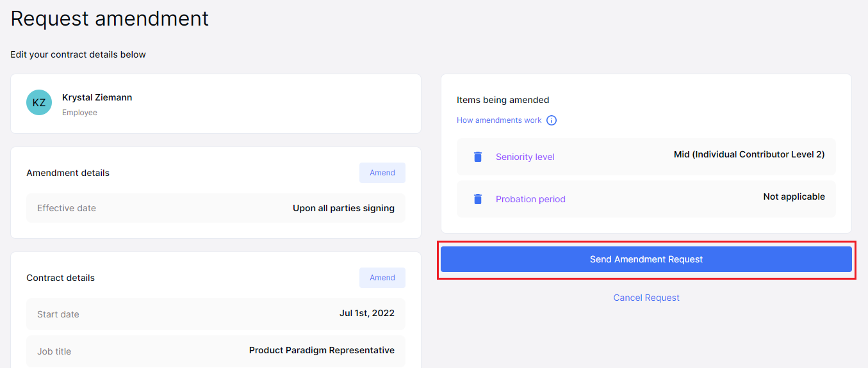Click the KZ avatar for Krystal Ziemann
The height and width of the screenshot is (368, 868).
[39, 102]
